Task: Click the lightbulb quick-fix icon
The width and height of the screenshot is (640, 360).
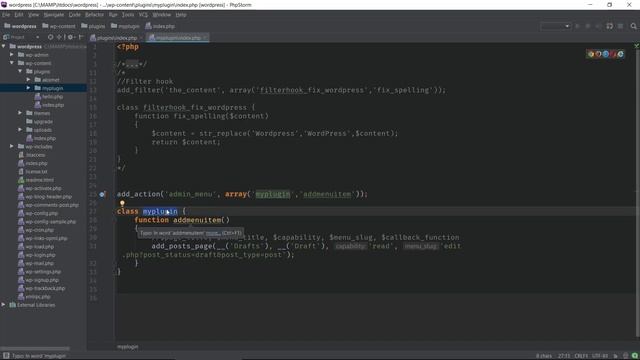Action: (122, 203)
